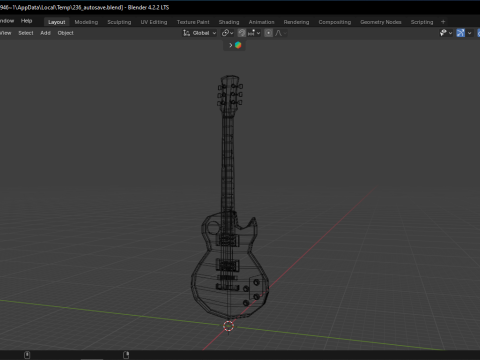Switch to the Animation workspace tab
This screenshot has width=480, height=360.
coord(261,22)
